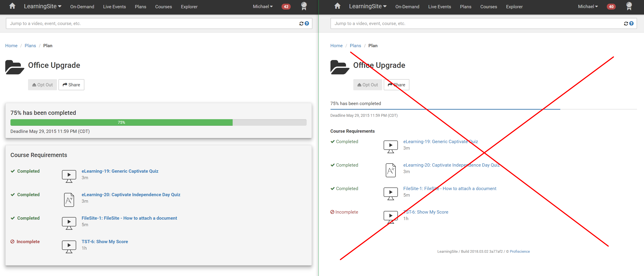The image size is (644, 276).
Task: Click the Share button in left pane
Action: tap(72, 85)
